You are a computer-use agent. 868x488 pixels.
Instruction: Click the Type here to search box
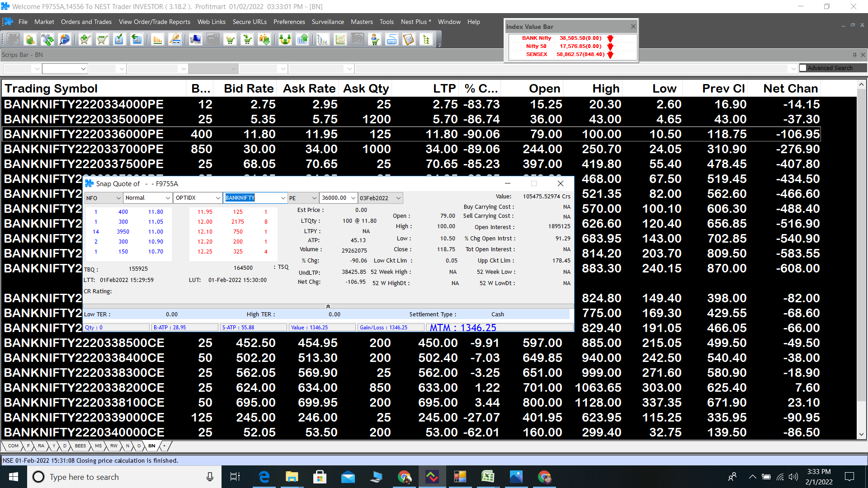pyautogui.click(x=124, y=477)
